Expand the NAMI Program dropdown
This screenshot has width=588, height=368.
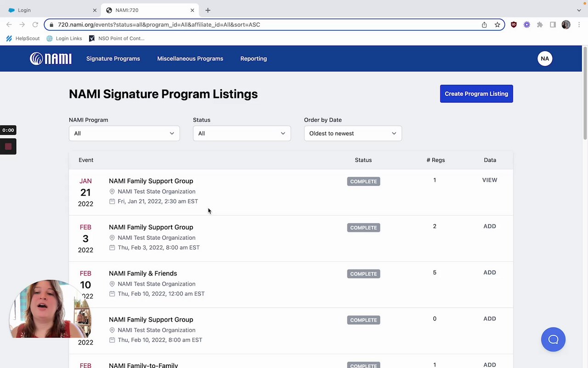[124, 133]
